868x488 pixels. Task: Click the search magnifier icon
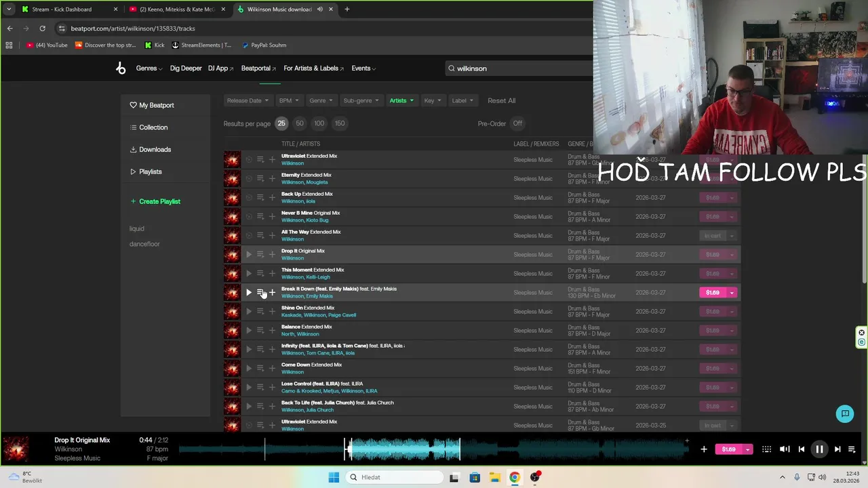[451, 68]
